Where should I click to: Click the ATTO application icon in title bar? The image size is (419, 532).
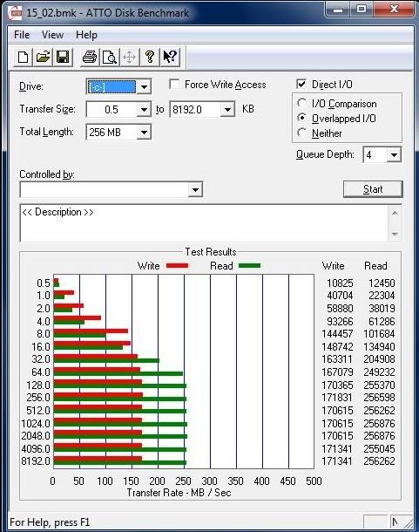tap(15, 13)
